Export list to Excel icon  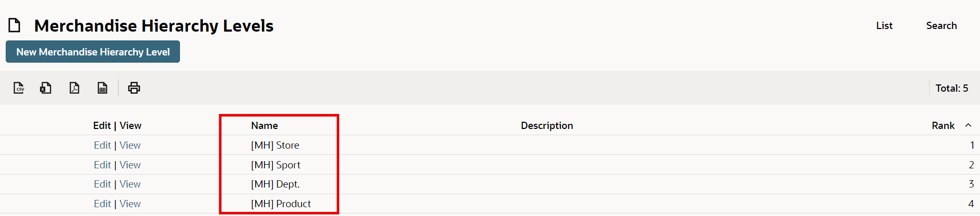(x=46, y=88)
